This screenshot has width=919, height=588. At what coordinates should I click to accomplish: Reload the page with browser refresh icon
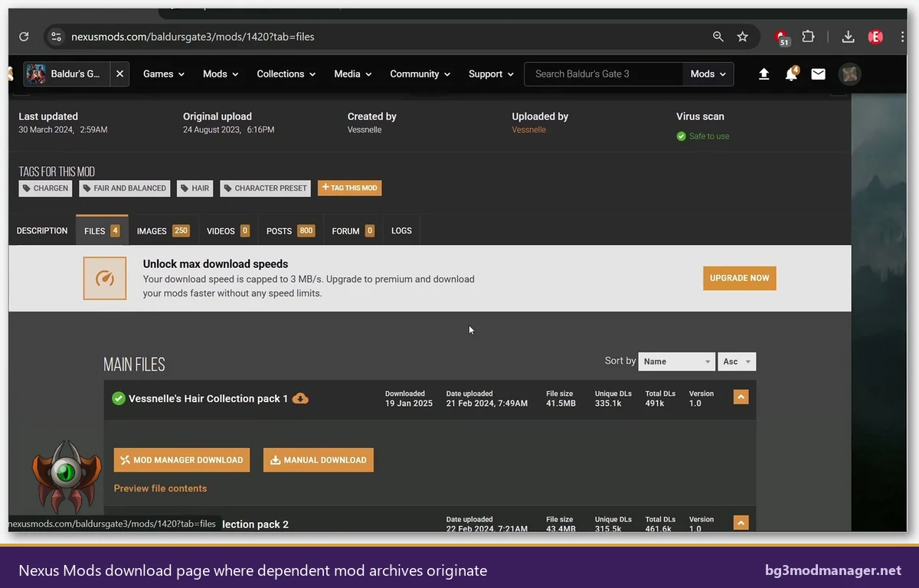click(24, 37)
